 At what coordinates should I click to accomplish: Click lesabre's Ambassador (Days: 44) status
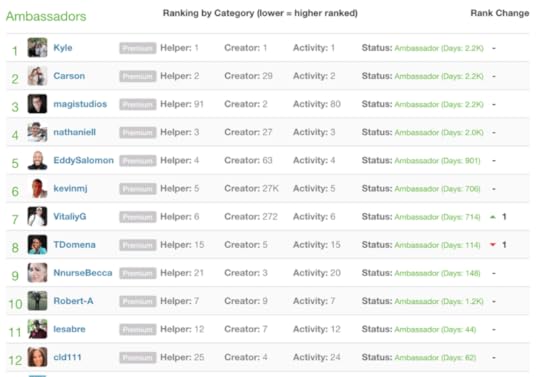coord(435,330)
